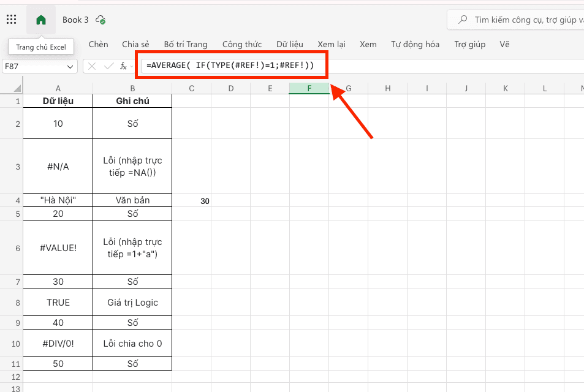Open the Microsoft 365 app launcher grid
The height and width of the screenshot is (392, 584).
pos(11,19)
